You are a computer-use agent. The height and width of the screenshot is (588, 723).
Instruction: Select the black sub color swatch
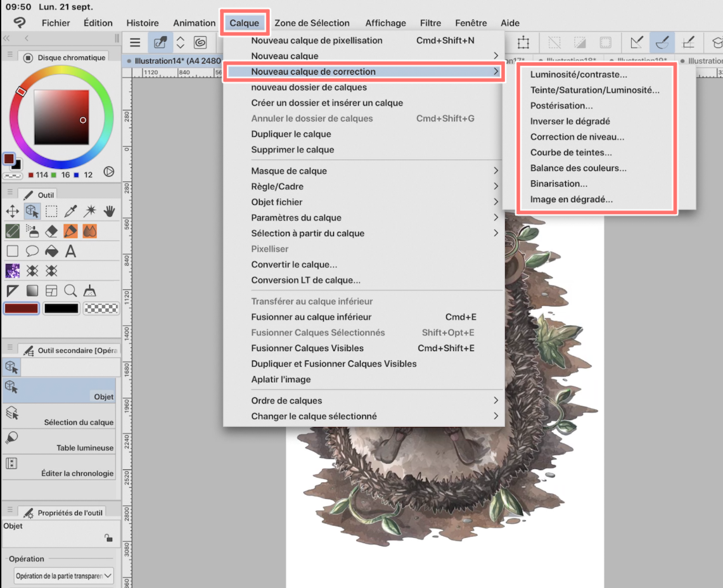point(61,309)
